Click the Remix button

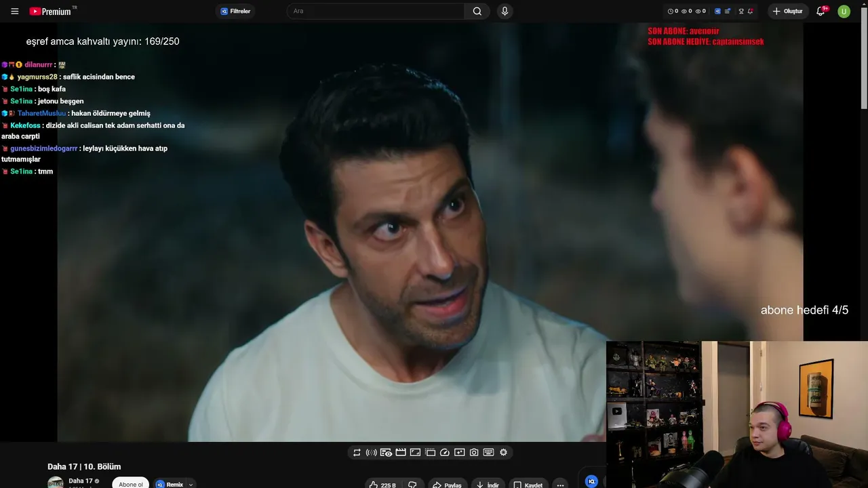tap(170, 484)
